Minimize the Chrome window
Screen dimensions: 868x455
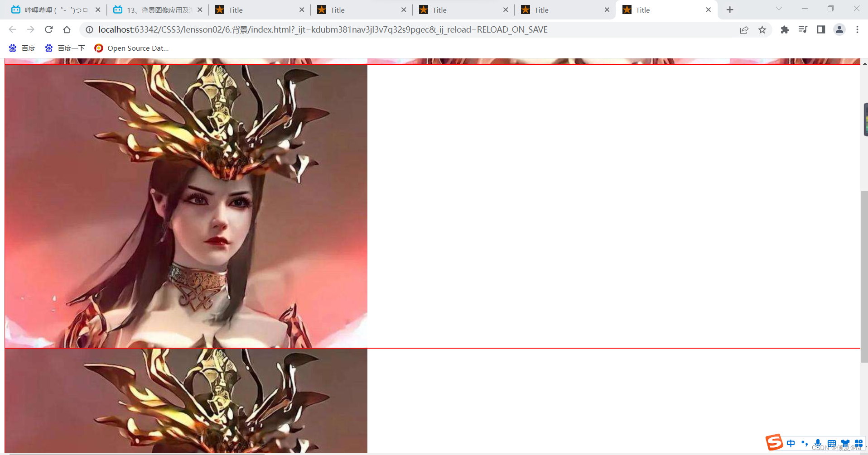click(805, 9)
